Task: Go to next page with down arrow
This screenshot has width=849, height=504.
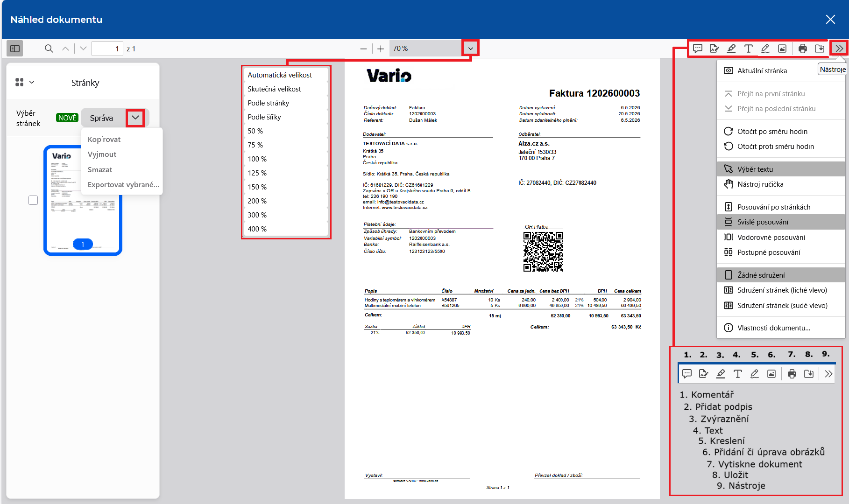Action: click(x=83, y=49)
